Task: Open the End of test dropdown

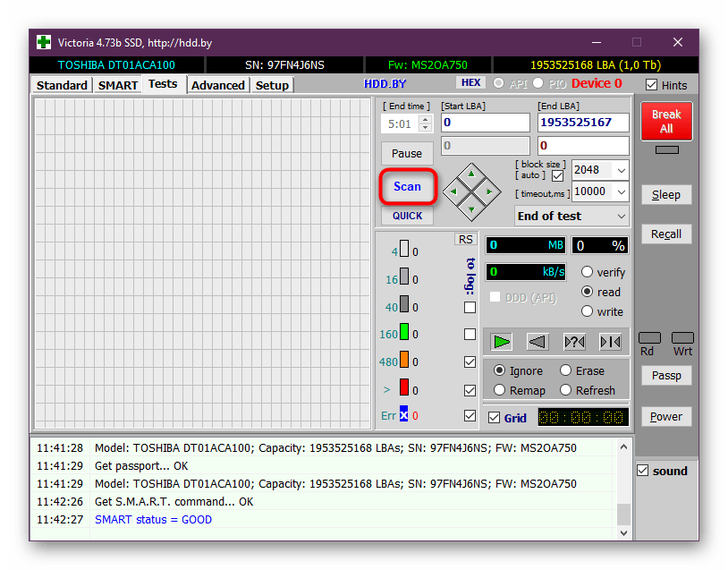Action: pyautogui.click(x=621, y=216)
